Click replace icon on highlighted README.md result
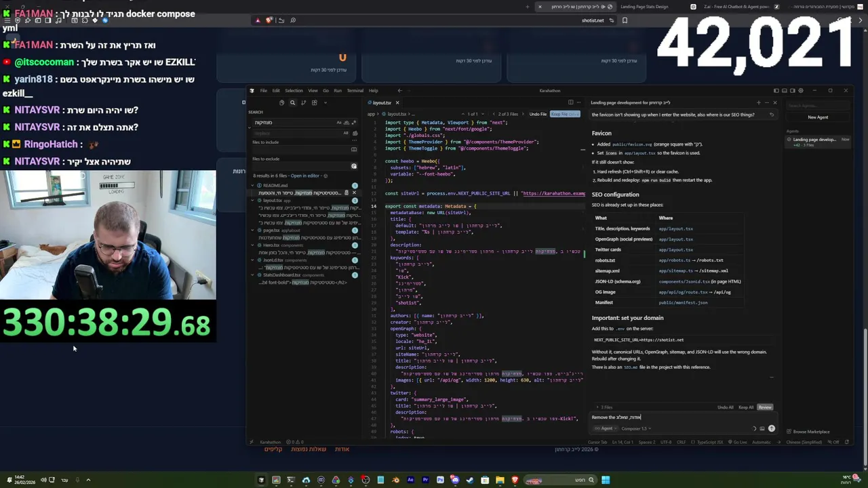Viewport: 868px width, 488px height. pos(347,192)
